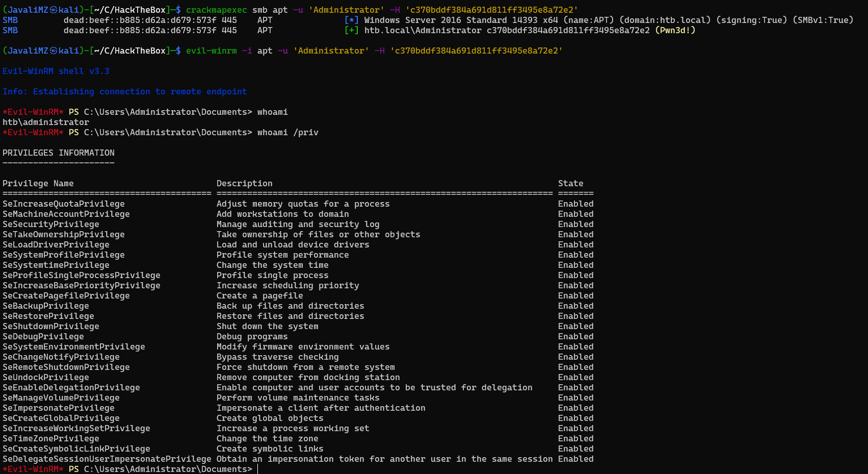This screenshot has height=474, width=868.
Task: Click the IPv6 address on first SMB line
Action: (140, 20)
